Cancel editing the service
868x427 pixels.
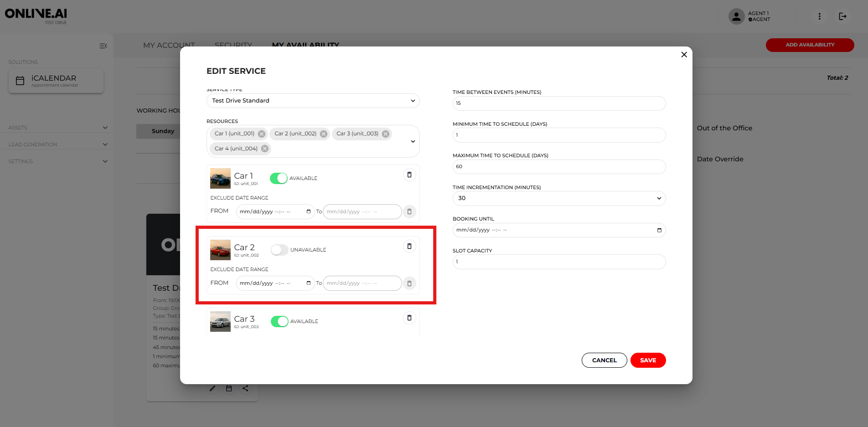[604, 360]
